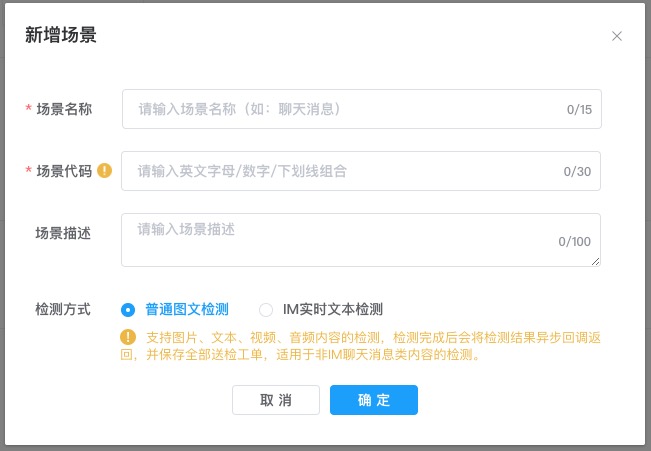This screenshot has height=451, width=651.
Task: Click the 0/100 character counter
Action: 575,241
